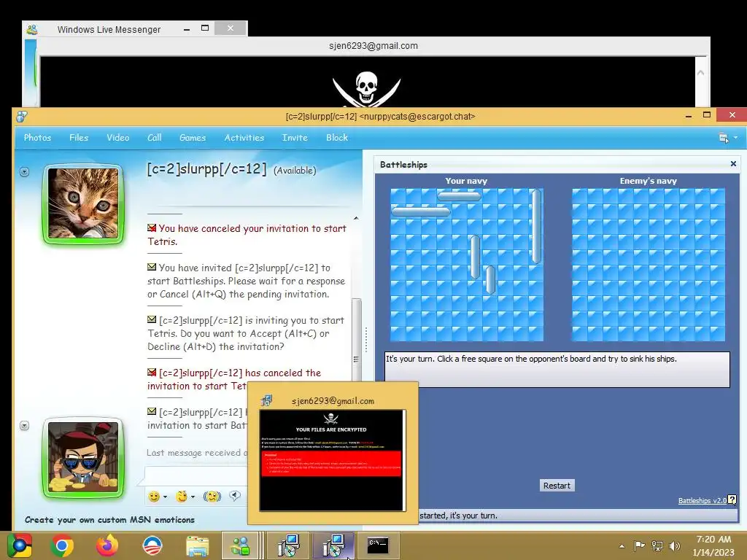Show hidden system tray icons arrow
Viewport: 747px width, 560px height.
point(622,546)
